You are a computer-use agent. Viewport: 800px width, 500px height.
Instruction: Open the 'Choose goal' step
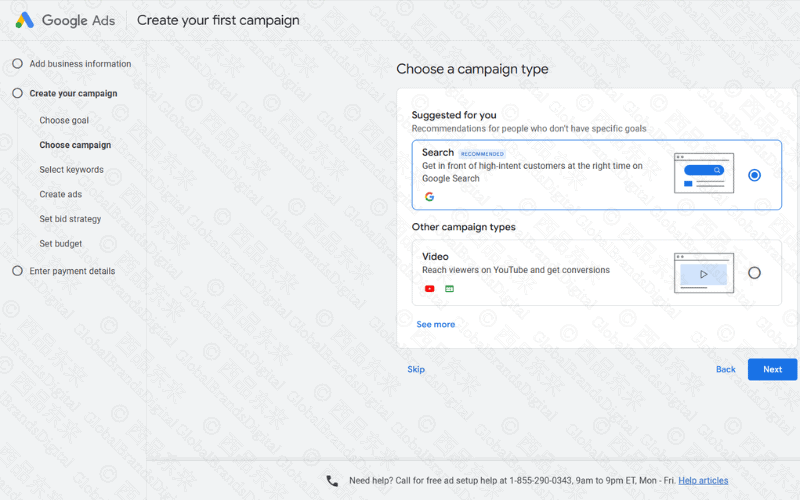(x=64, y=121)
